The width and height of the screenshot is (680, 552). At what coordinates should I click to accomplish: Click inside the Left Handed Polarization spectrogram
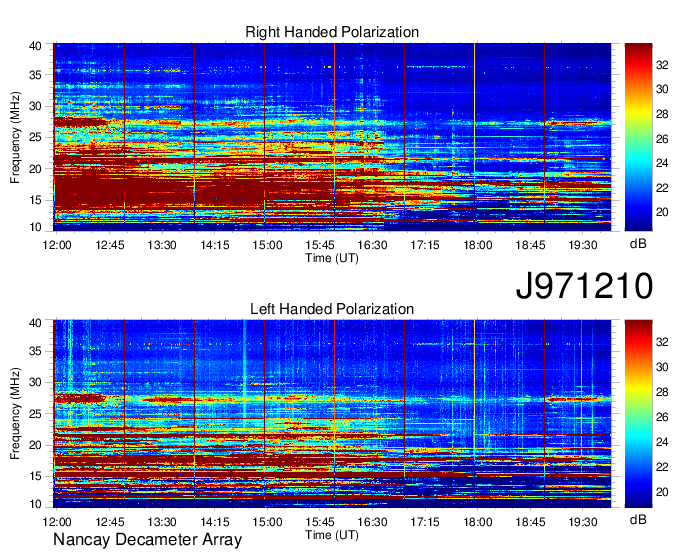pos(332,414)
